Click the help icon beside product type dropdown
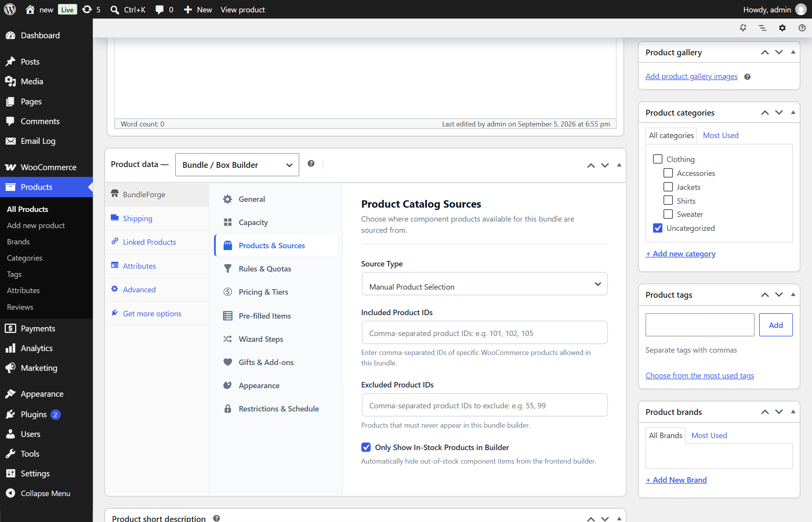 click(311, 164)
